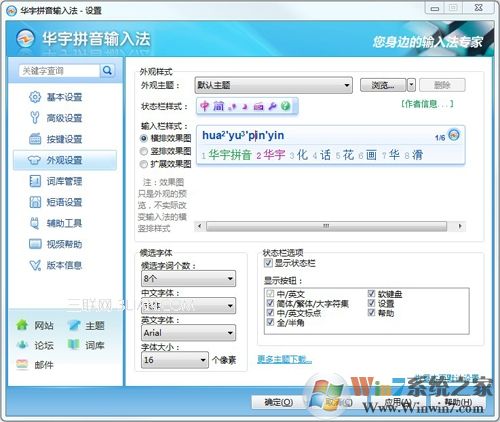Click the keyboard icon for 按键设置
This screenshot has width=500, height=422.
tap(35, 139)
